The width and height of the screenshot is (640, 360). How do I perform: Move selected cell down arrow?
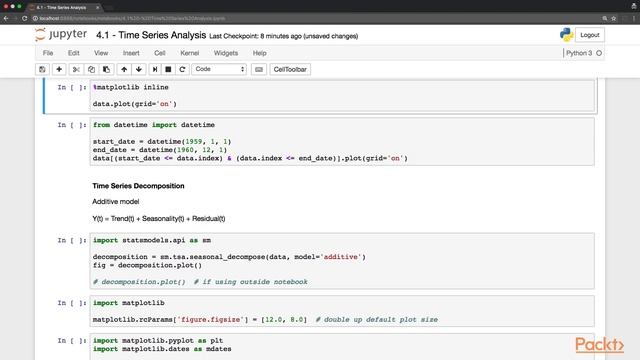tap(139, 69)
